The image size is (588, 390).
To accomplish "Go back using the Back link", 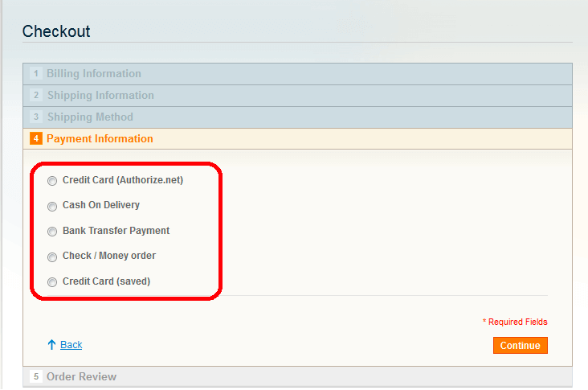I will (71, 345).
